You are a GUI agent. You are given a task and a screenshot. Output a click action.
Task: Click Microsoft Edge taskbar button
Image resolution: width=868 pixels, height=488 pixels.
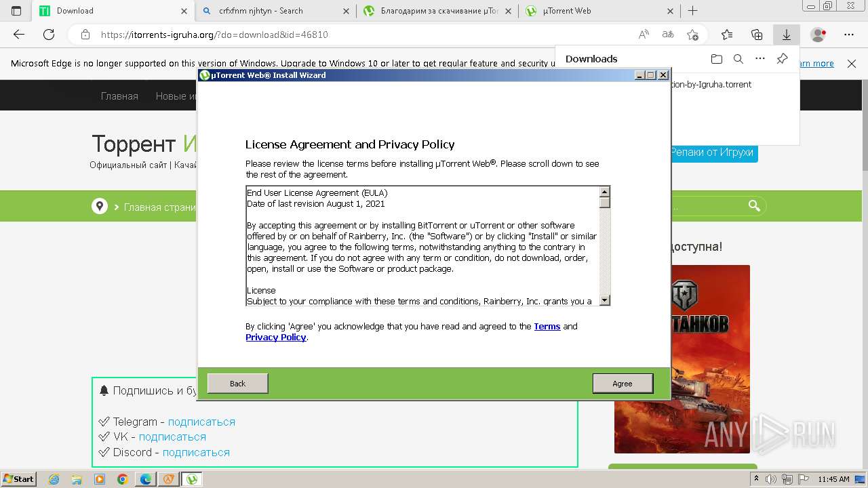(146, 479)
